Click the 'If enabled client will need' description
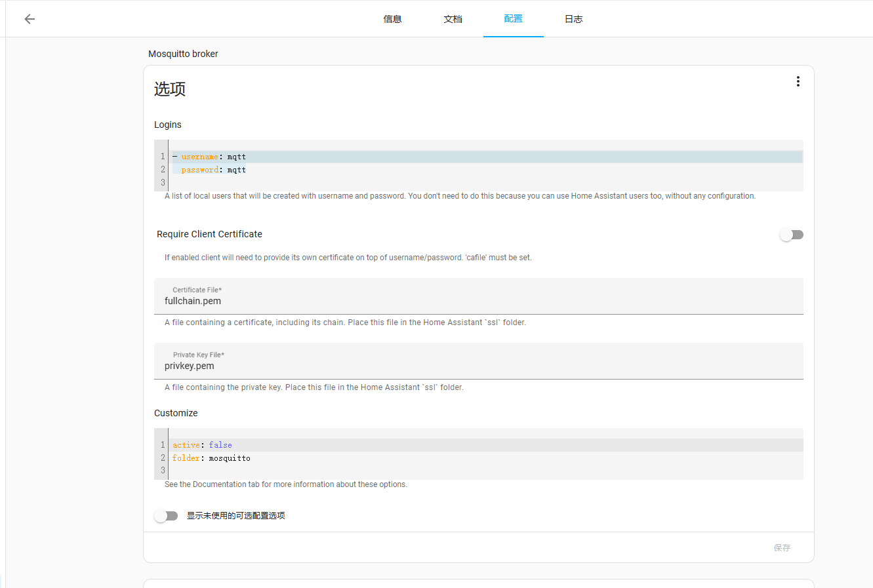This screenshot has width=873, height=588. tap(348, 258)
